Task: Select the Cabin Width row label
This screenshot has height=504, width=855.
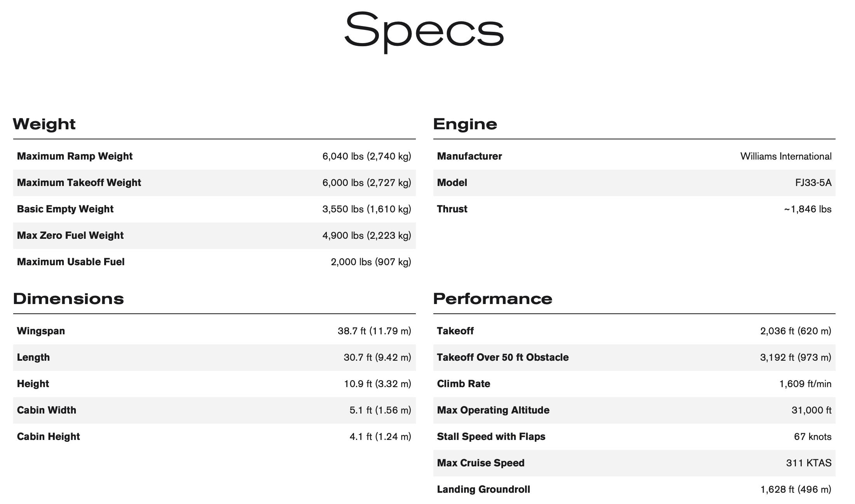Action: click(x=47, y=410)
